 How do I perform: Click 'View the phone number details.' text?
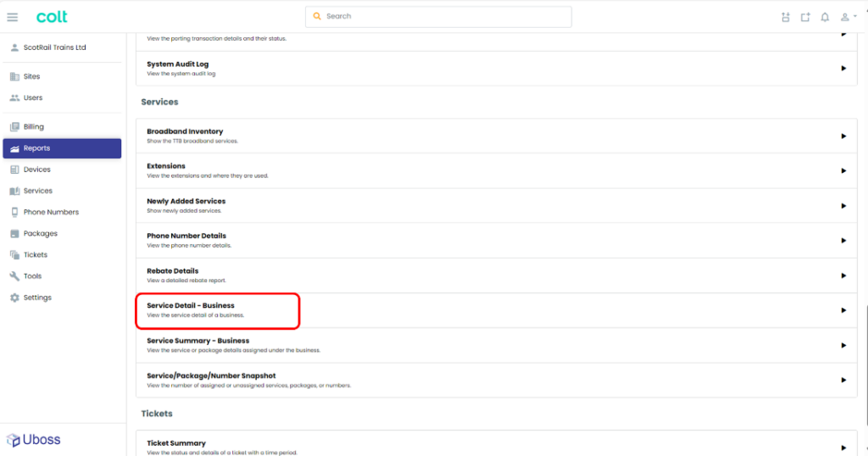pos(189,246)
